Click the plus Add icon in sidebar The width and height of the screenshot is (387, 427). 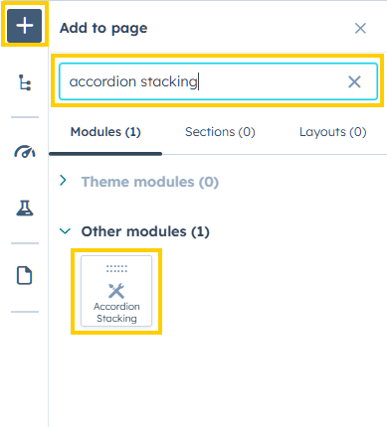(24, 26)
